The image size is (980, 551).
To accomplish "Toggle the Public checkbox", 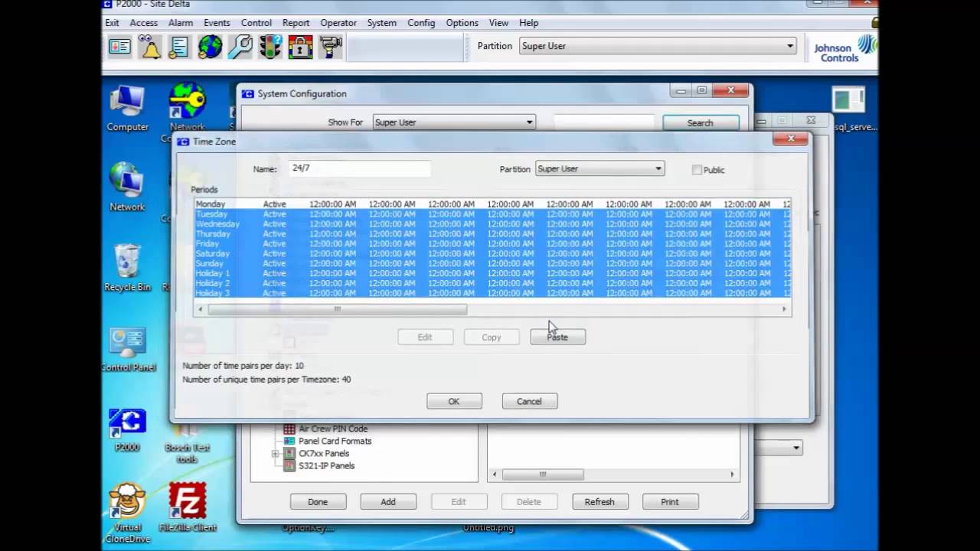I will [x=697, y=170].
